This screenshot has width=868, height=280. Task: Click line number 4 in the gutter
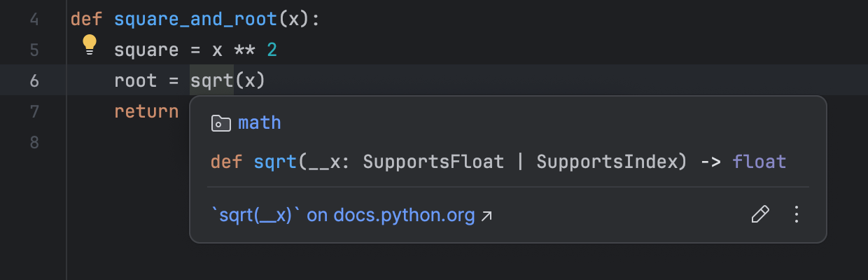(35, 19)
